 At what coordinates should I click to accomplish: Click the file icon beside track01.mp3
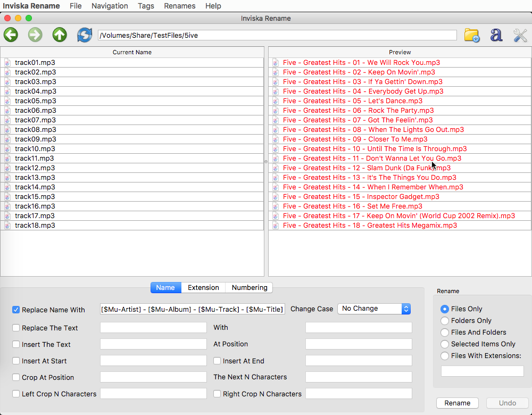[x=7, y=62]
